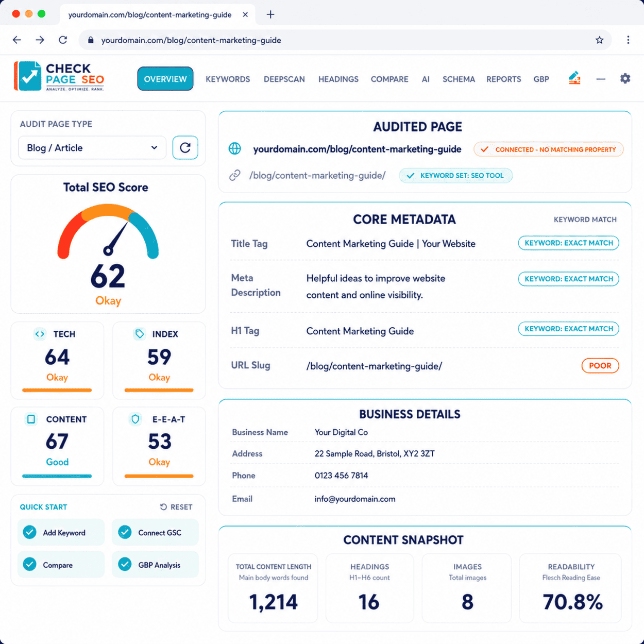The height and width of the screenshot is (644, 644).
Task: Open the Compare tab in navigation
Action: click(x=389, y=79)
